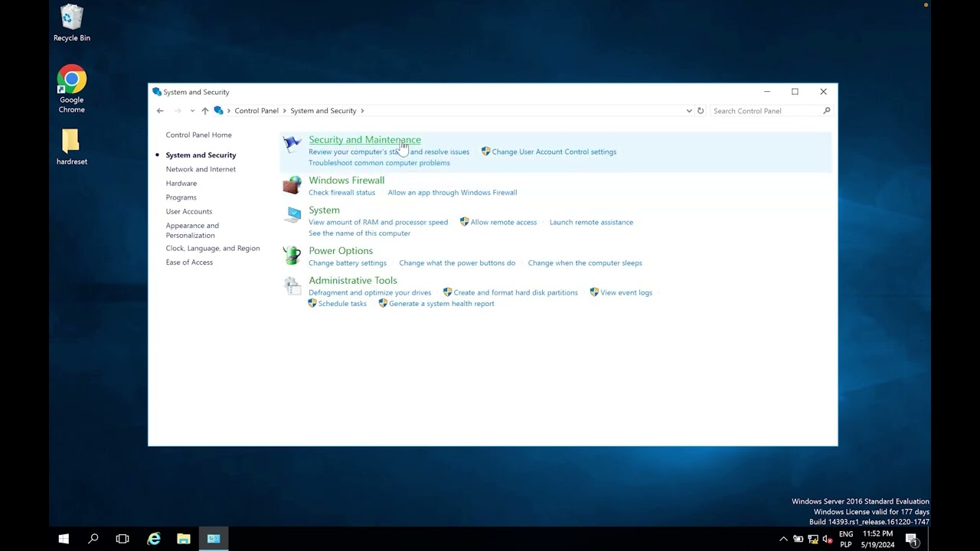Click the network tray icon
This screenshot has height=551, width=980.
812,540
